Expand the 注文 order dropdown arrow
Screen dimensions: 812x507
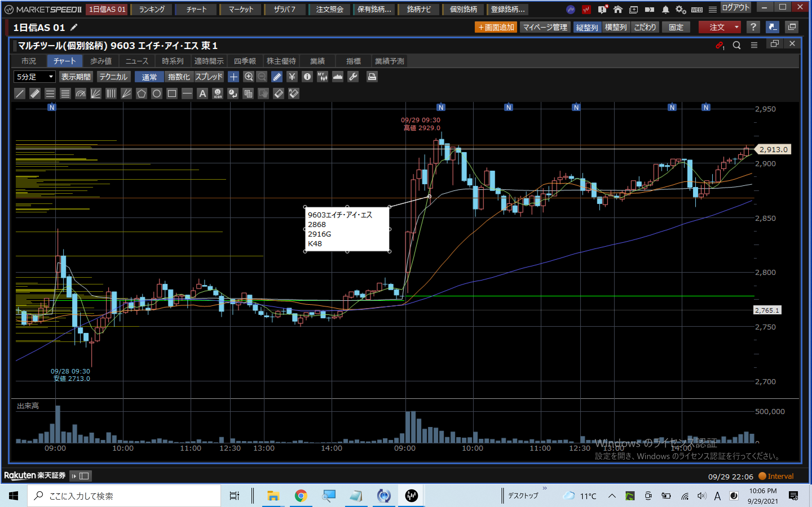click(736, 27)
